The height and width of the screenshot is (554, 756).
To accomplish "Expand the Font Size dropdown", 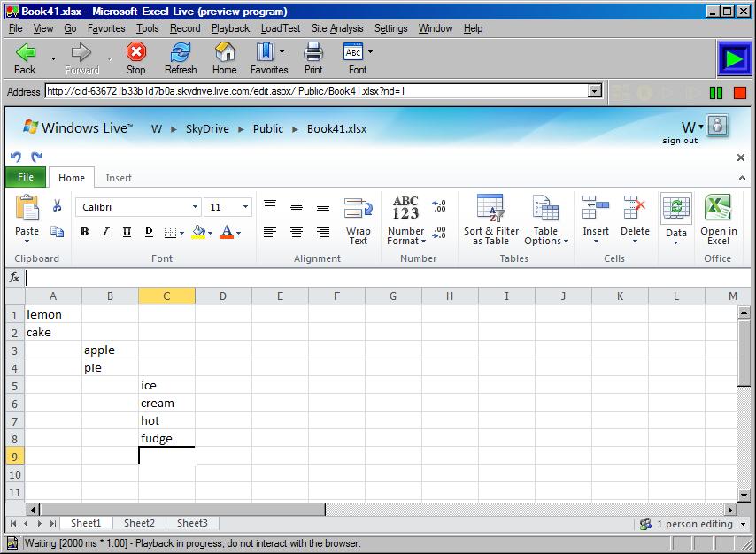I will (244, 206).
